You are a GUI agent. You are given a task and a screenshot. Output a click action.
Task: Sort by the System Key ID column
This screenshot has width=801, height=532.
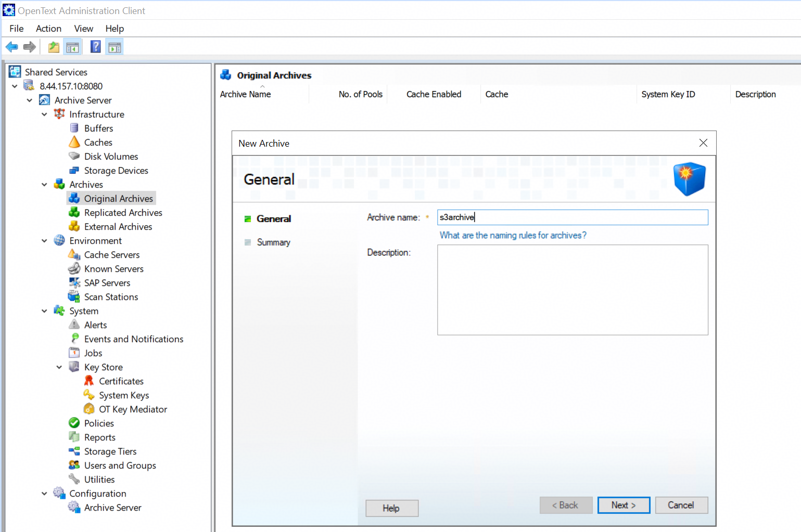683,94
